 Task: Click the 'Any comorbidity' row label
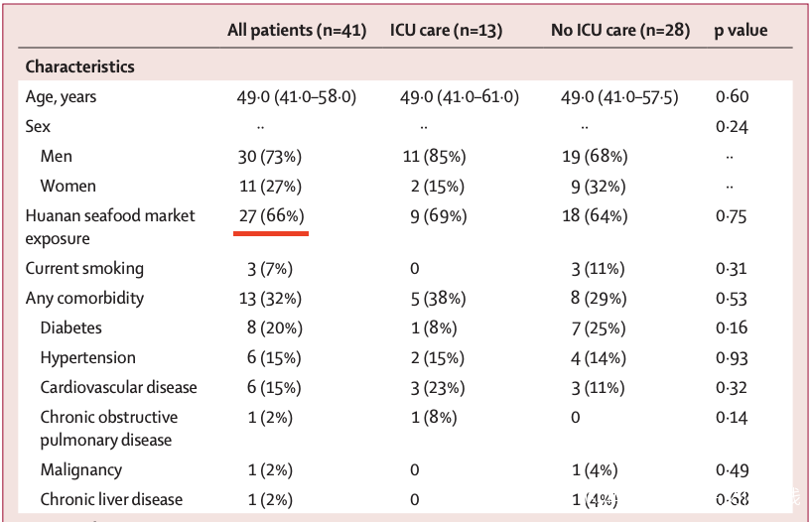(x=84, y=299)
